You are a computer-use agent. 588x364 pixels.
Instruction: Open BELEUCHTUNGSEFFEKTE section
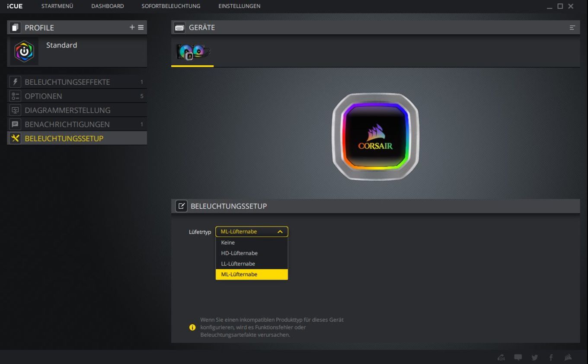[x=77, y=82]
